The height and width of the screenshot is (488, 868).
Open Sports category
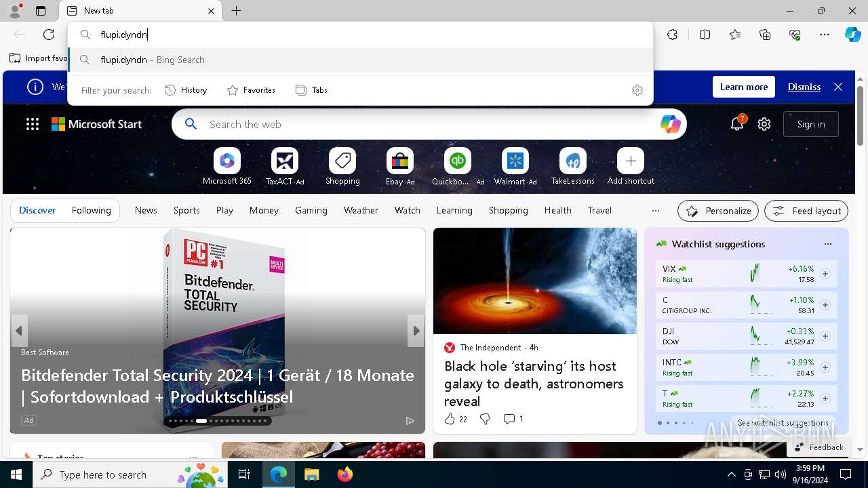[x=186, y=210]
